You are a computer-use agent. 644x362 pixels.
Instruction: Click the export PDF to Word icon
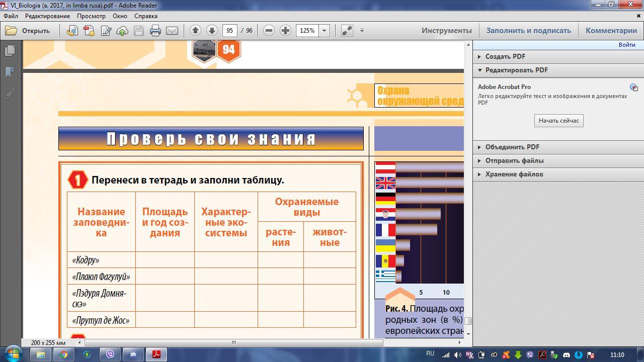[x=72, y=31]
